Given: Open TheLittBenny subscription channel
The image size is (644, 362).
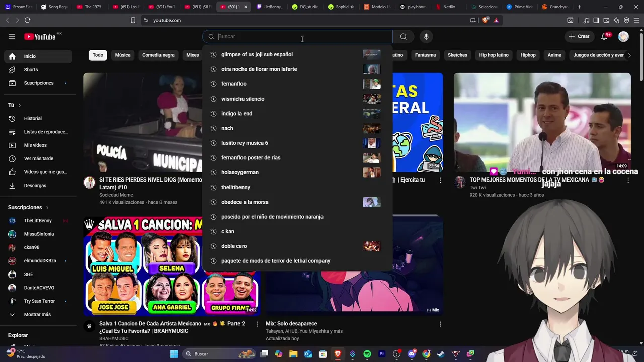Looking at the screenshot, I should tap(38, 221).
